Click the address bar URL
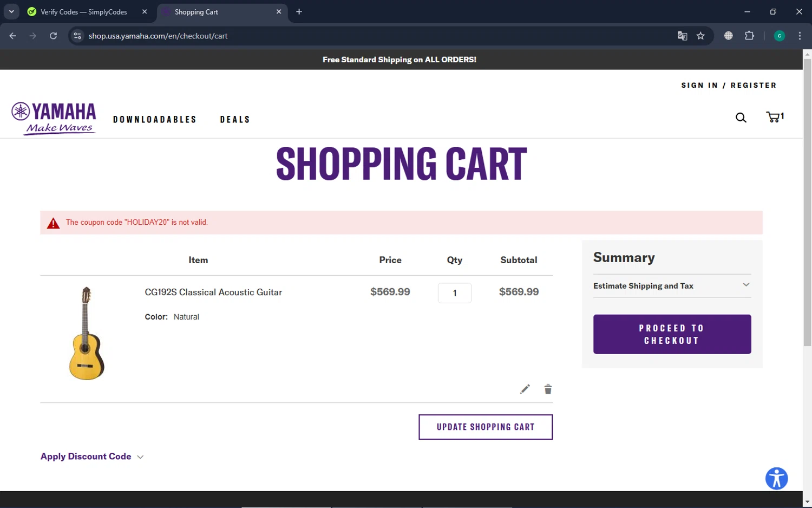Viewport: 812px width, 508px height. click(x=158, y=36)
